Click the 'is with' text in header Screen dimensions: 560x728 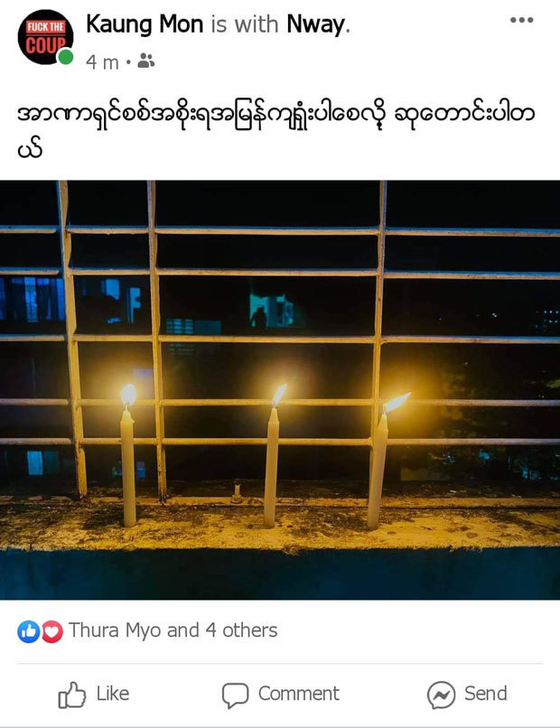(245, 24)
